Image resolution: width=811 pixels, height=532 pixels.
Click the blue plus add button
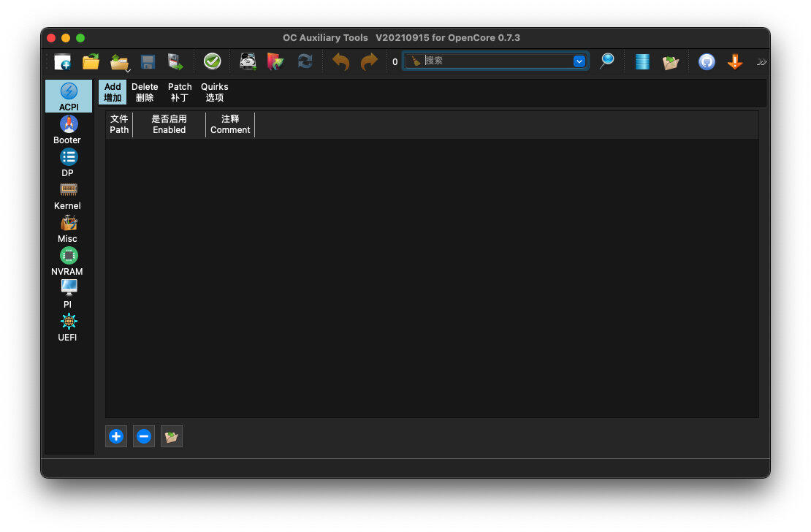[116, 436]
